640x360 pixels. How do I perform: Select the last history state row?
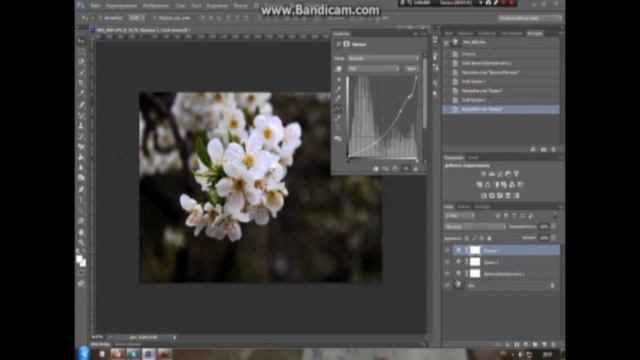501,109
